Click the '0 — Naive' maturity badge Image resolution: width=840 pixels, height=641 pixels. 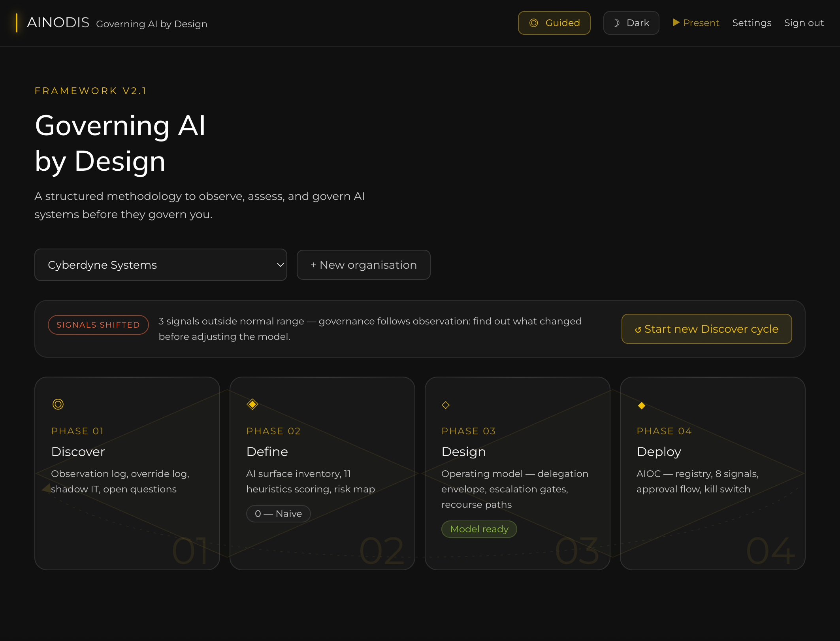point(278,514)
